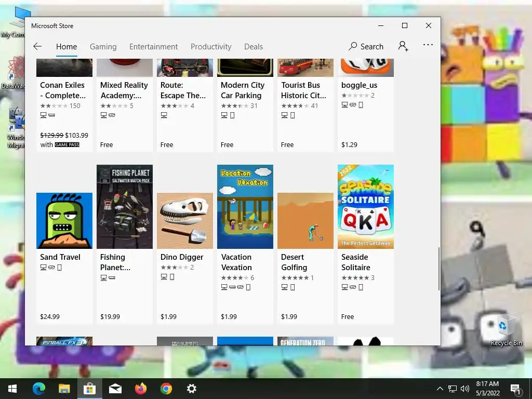Viewport: 532px width, 399px height.
Task: Open the Sand Travel game thumbnail
Action: click(x=64, y=220)
